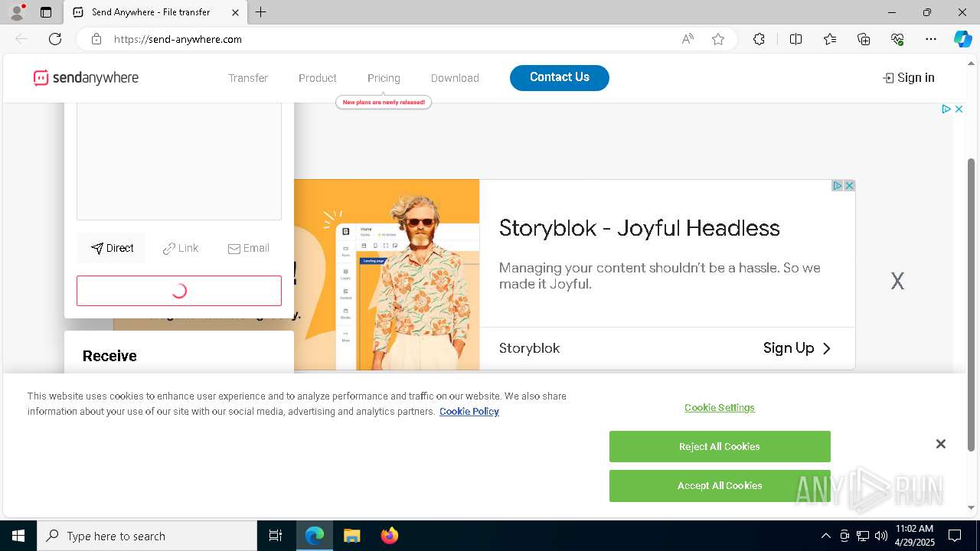Screen dimensions: 980x551
Task: Close the Send Anywhere browser tab
Action: click(x=235, y=12)
